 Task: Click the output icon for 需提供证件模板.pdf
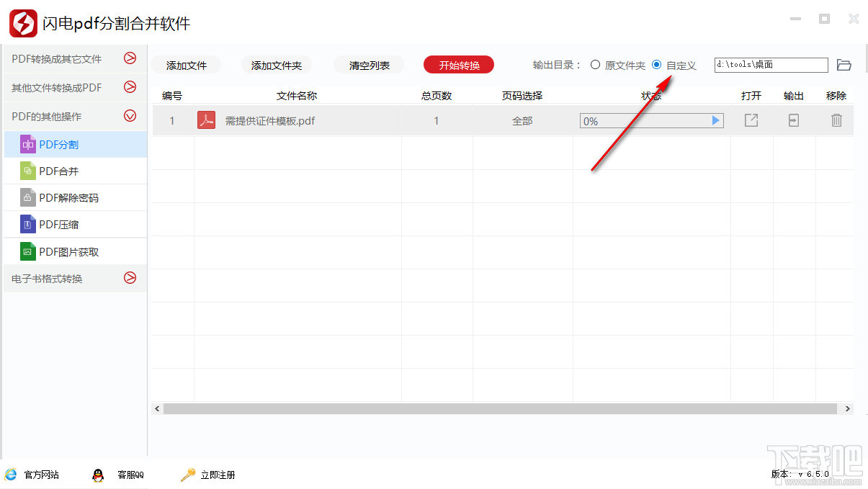[793, 120]
